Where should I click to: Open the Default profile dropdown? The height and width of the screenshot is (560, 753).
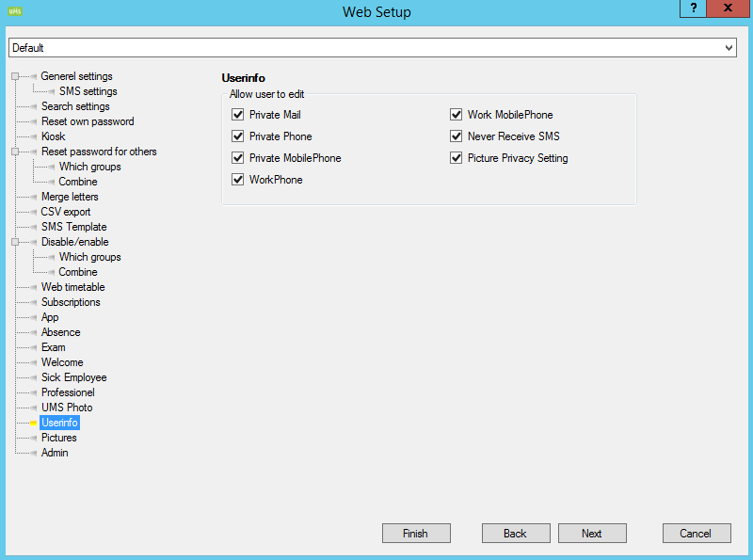pos(729,47)
